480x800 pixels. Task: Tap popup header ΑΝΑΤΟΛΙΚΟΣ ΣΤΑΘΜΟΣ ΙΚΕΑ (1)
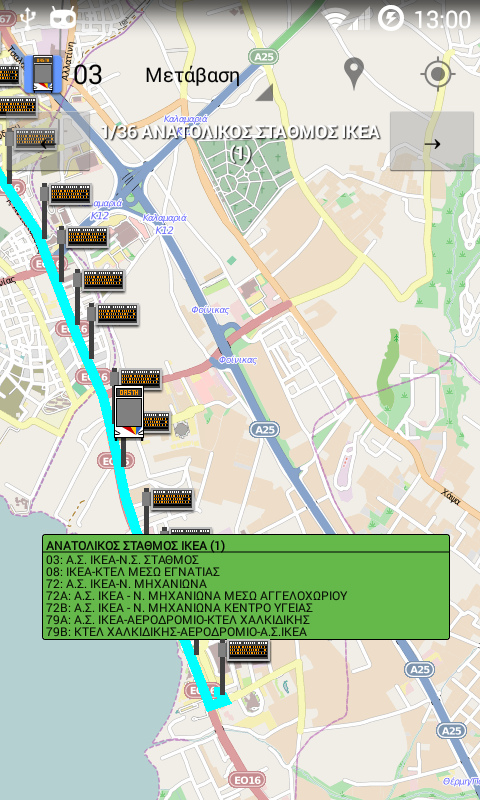click(x=136, y=546)
